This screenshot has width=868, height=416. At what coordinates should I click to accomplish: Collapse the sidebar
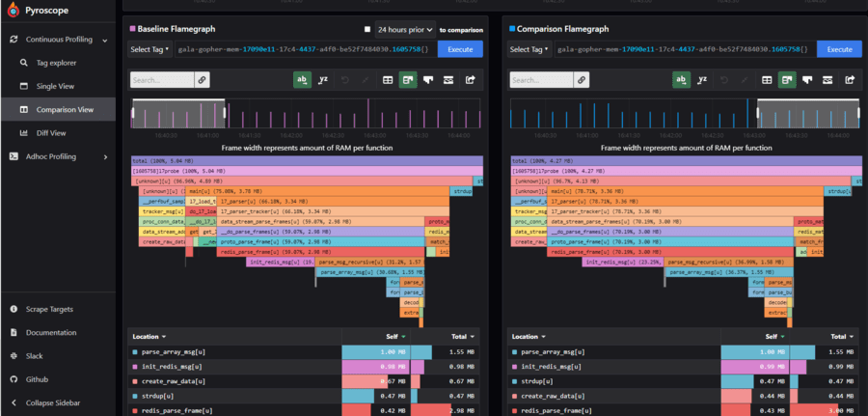click(x=52, y=402)
